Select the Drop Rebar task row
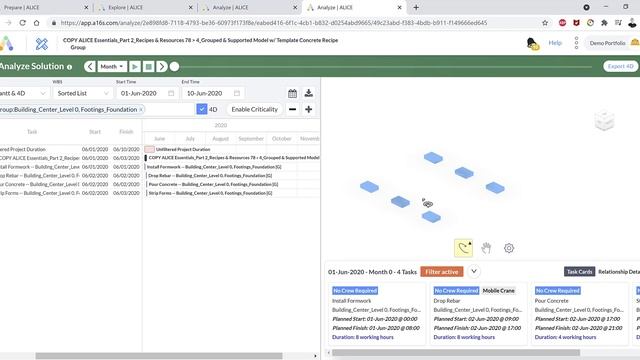This screenshot has height=360, width=640. pyautogui.click(x=70, y=176)
